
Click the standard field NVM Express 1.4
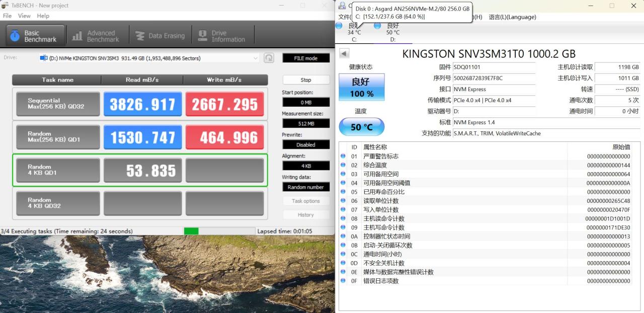(x=546, y=122)
